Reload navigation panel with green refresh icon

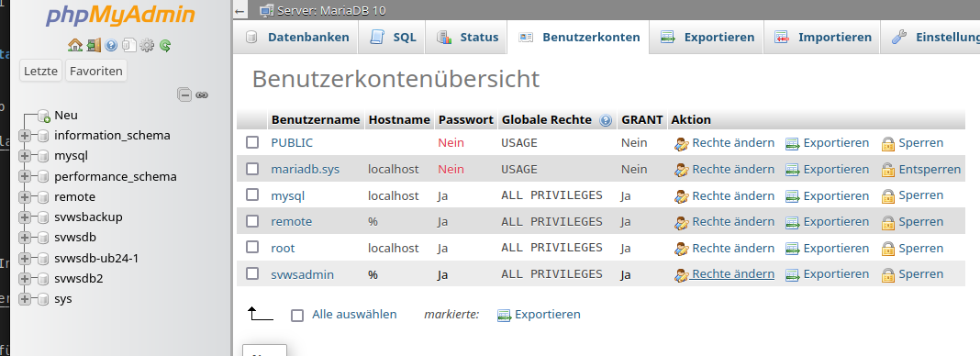[165, 45]
